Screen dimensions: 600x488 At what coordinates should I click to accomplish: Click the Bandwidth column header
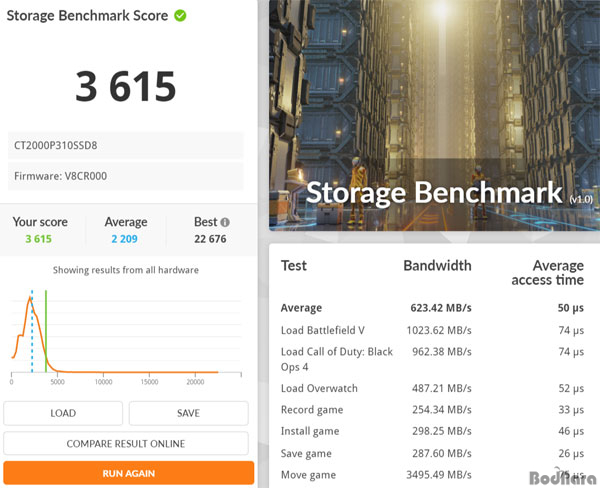point(437,266)
